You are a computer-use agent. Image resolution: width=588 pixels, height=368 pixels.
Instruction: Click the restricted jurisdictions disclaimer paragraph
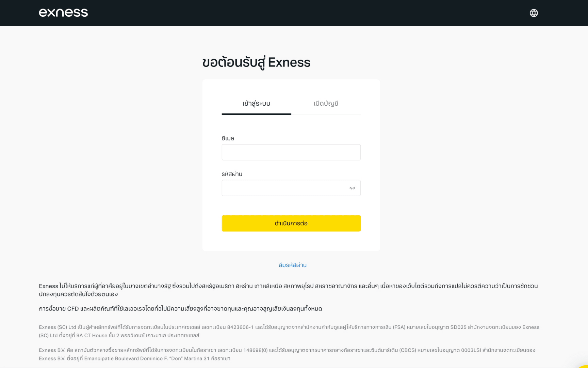288,290
